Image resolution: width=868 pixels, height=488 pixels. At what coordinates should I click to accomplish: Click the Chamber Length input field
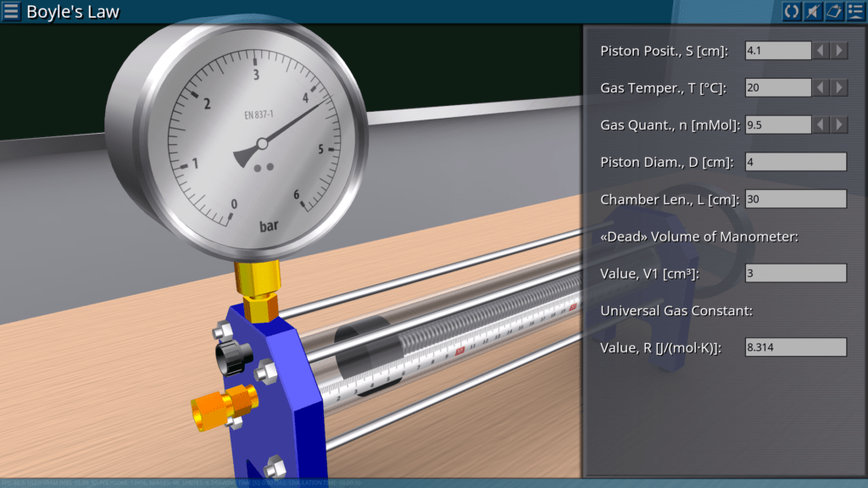795,199
